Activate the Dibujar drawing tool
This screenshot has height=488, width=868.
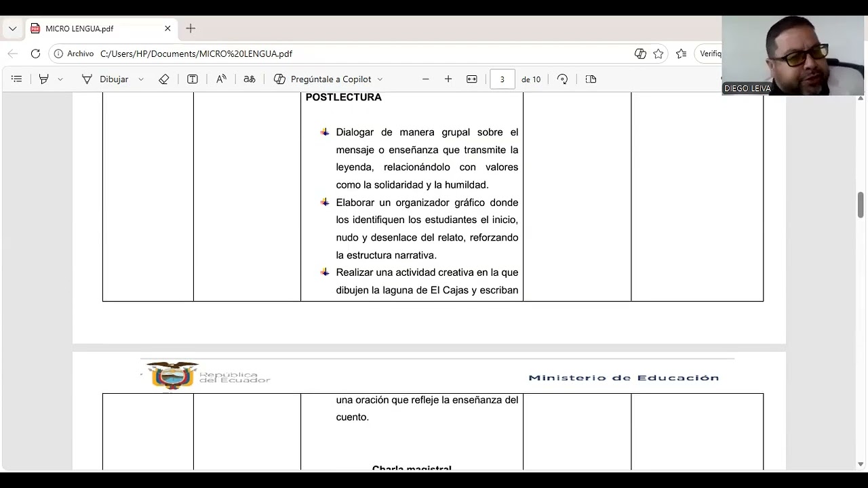click(x=105, y=79)
